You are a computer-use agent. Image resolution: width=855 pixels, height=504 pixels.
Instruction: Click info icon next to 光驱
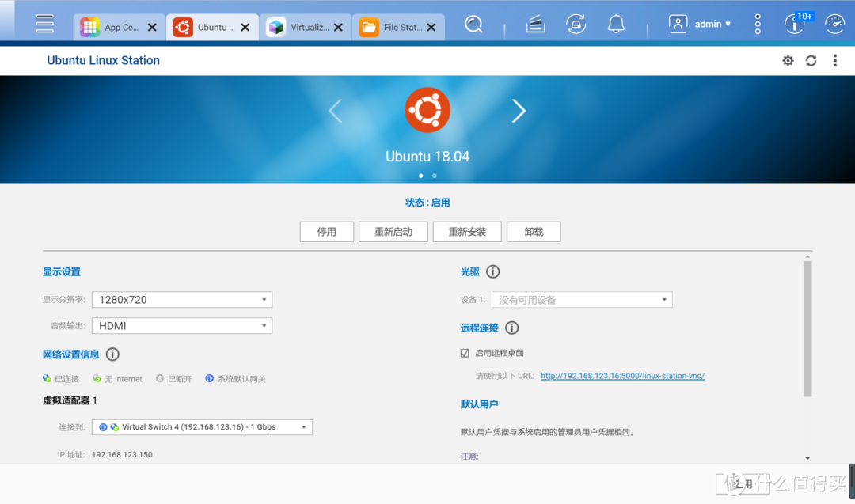(493, 271)
